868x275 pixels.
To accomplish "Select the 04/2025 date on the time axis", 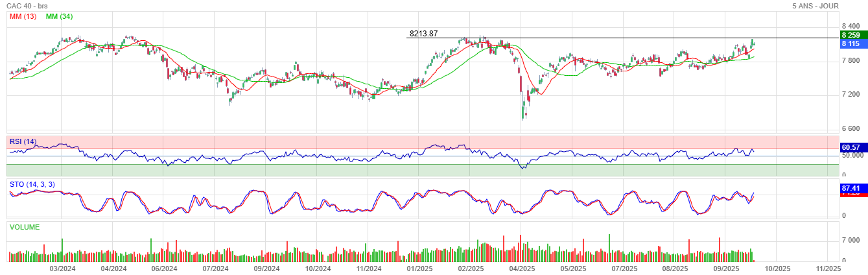I will (x=522, y=268).
